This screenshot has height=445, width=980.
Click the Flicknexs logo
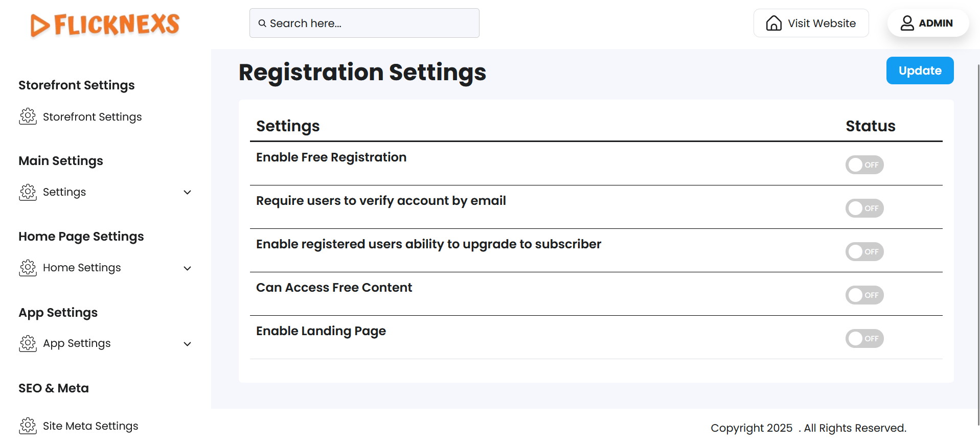coord(105,25)
